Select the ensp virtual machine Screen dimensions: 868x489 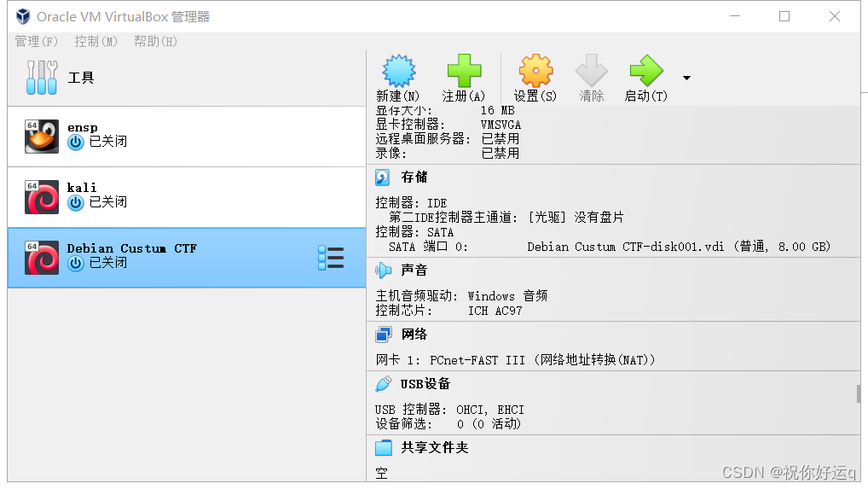187,137
